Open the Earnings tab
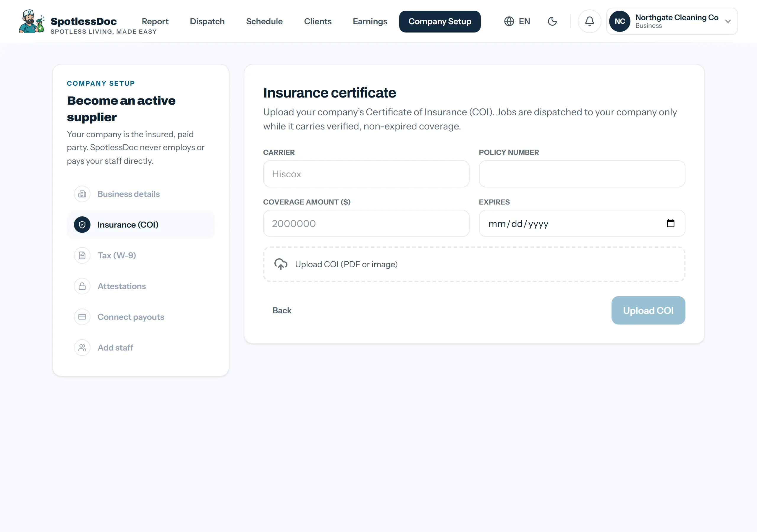 [x=370, y=21]
